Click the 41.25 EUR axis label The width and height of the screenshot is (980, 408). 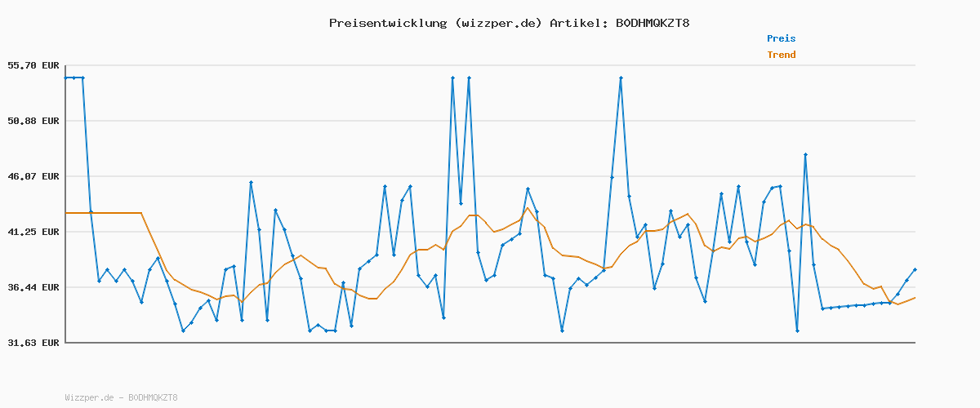pos(33,232)
